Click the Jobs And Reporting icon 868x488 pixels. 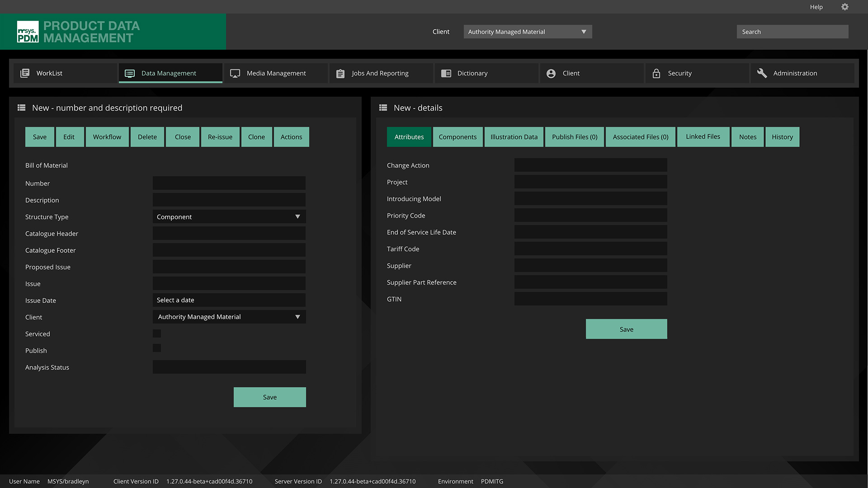tap(340, 73)
